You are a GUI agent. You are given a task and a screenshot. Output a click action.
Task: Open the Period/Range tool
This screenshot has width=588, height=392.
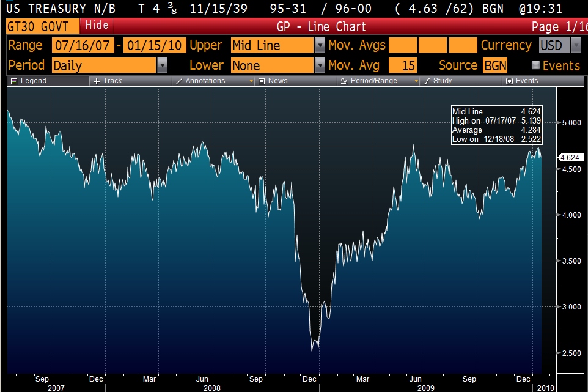click(x=344, y=81)
